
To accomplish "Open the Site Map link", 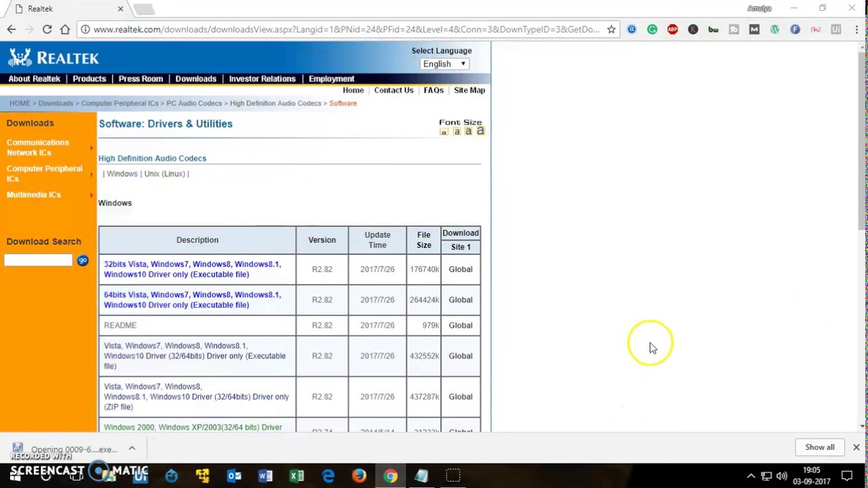I will click(x=469, y=90).
